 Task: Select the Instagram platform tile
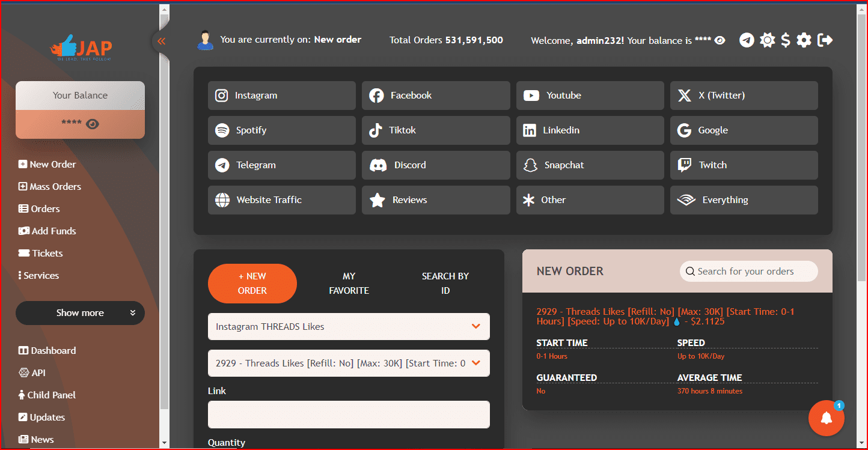(281, 95)
